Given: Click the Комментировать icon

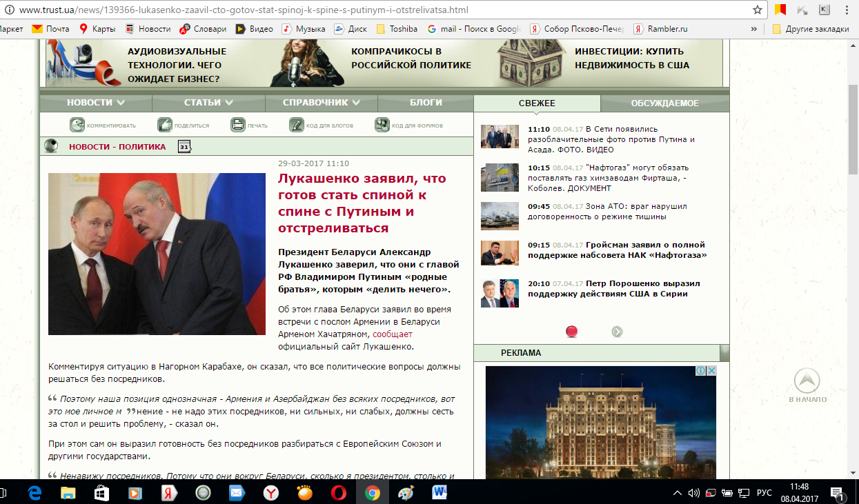Looking at the screenshot, I should pyautogui.click(x=77, y=125).
